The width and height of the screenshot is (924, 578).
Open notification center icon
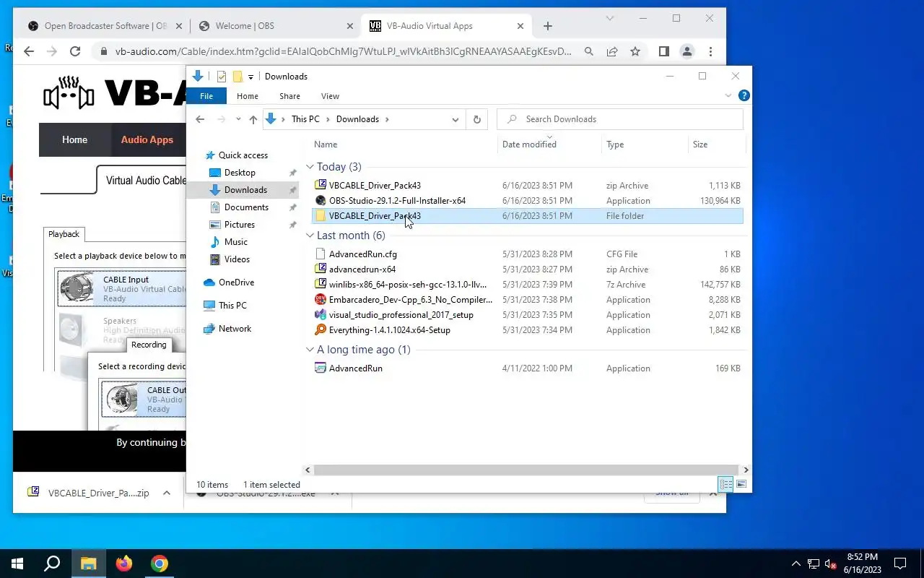pyautogui.click(x=900, y=564)
